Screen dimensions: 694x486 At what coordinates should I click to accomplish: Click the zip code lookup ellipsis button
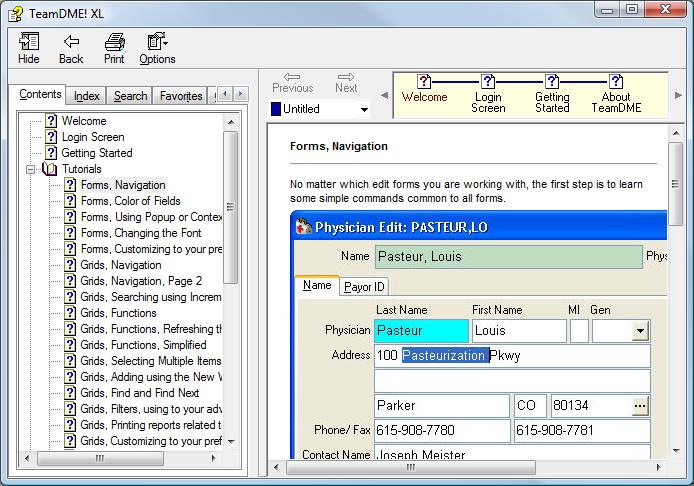[x=640, y=406]
